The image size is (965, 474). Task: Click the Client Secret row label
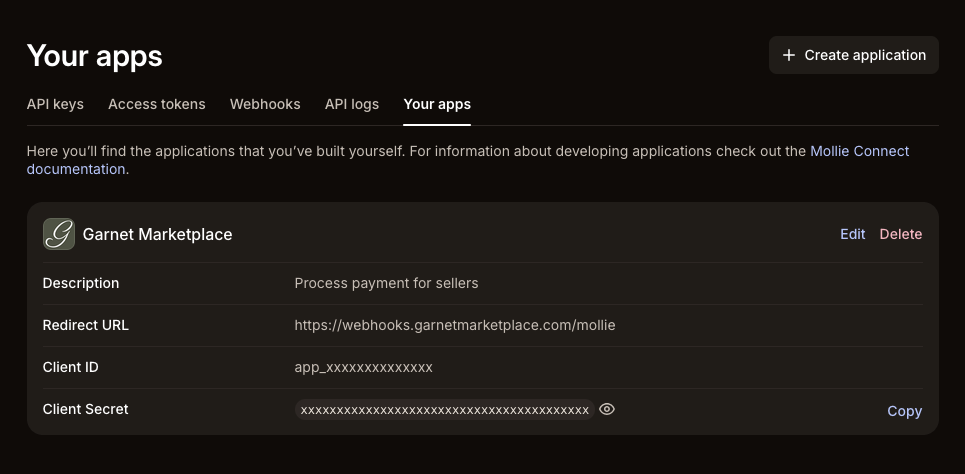click(86, 409)
